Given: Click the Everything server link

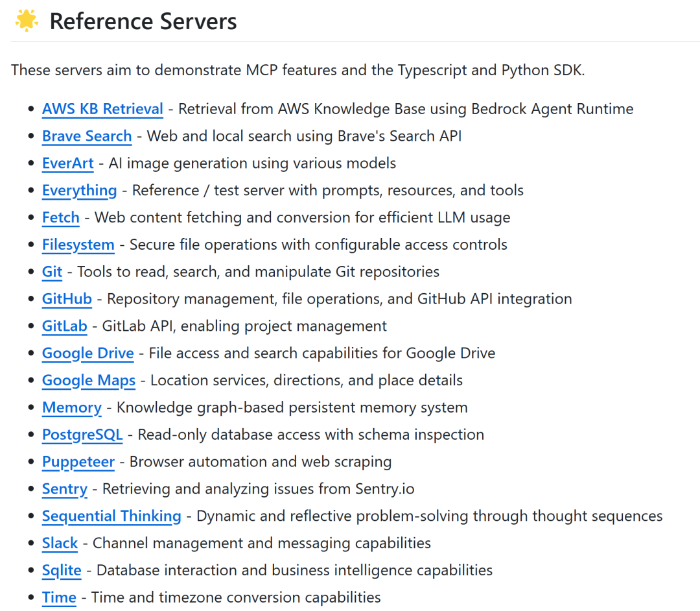Looking at the screenshot, I should (80, 190).
